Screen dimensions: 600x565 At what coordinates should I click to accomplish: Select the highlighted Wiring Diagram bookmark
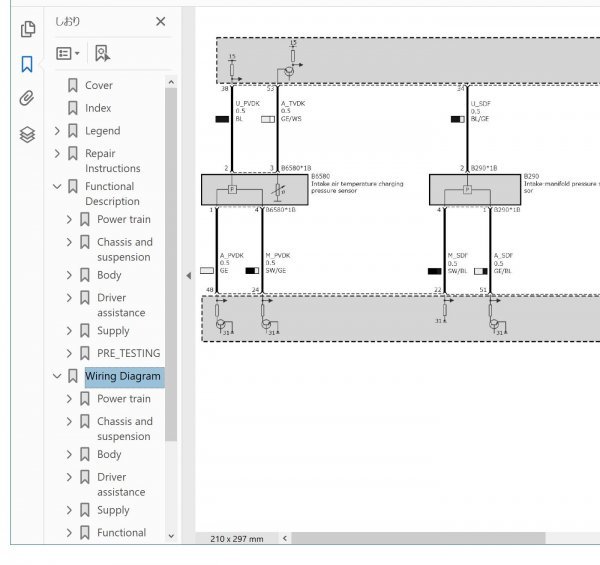click(123, 376)
